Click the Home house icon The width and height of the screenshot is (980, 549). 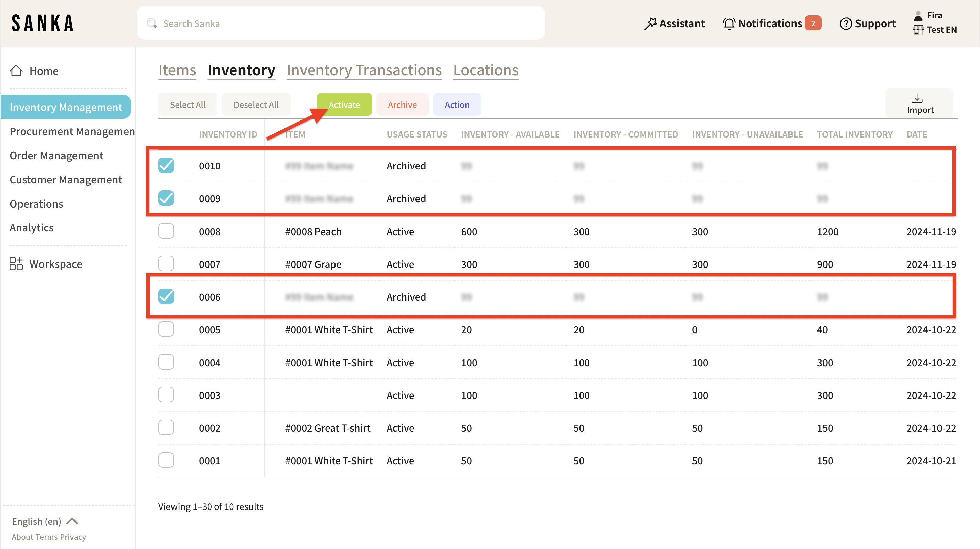[16, 71]
